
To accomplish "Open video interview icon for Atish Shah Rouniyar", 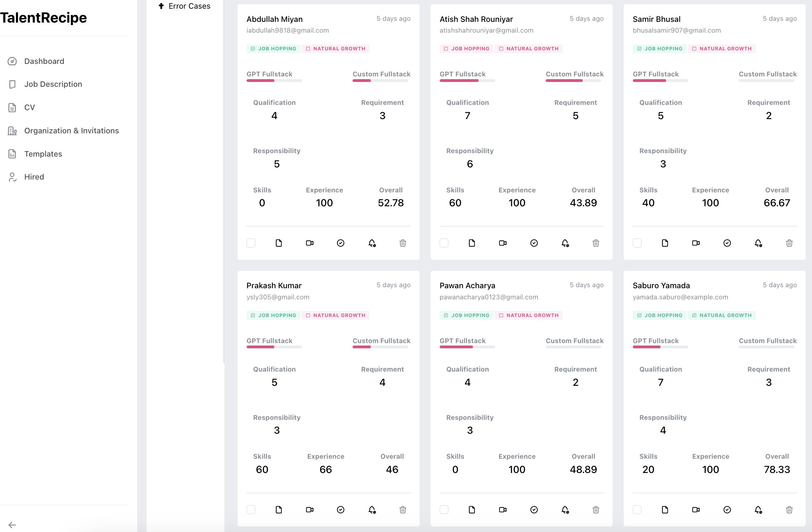I will click(x=503, y=243).
